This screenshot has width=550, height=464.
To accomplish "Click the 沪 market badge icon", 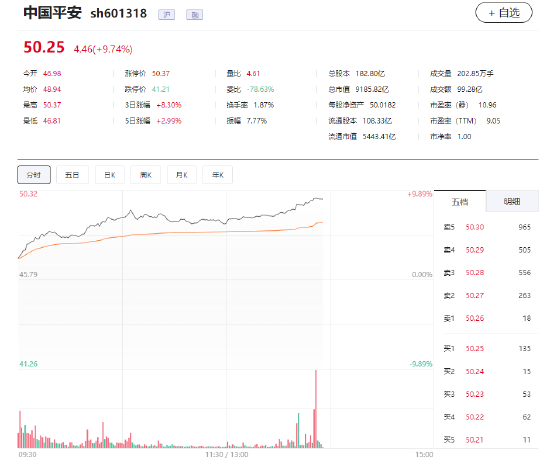I will pyautogui.click(x=167, y=14).
